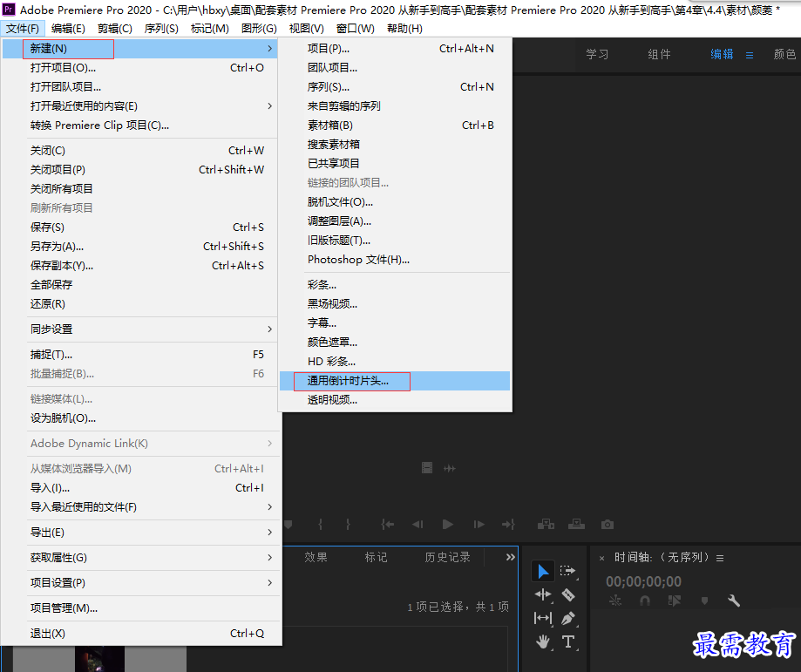
Task: Open the timeline panel menu icon
Action: tap(720, 559)
